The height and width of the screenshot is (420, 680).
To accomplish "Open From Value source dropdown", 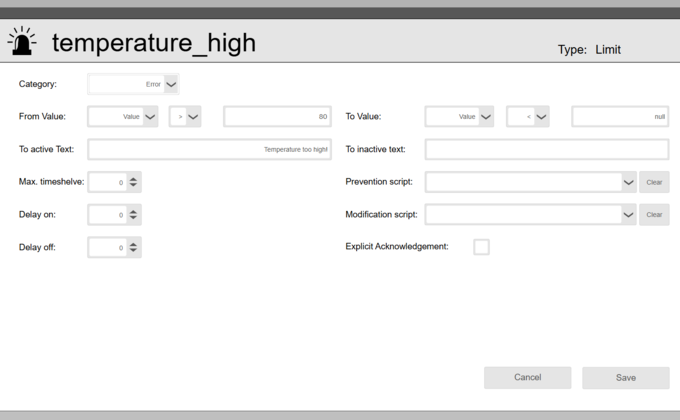I will pos(123,117).
